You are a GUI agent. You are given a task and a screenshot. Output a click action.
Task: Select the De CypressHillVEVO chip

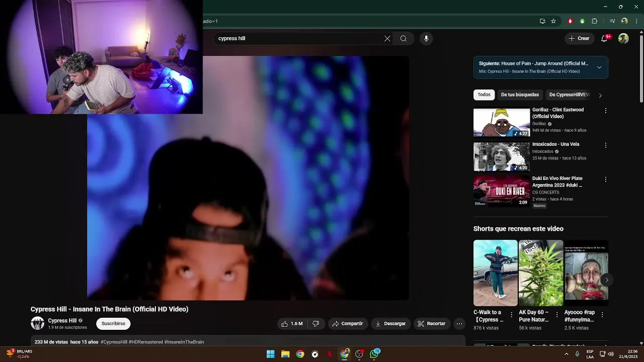tap(569, 95)
